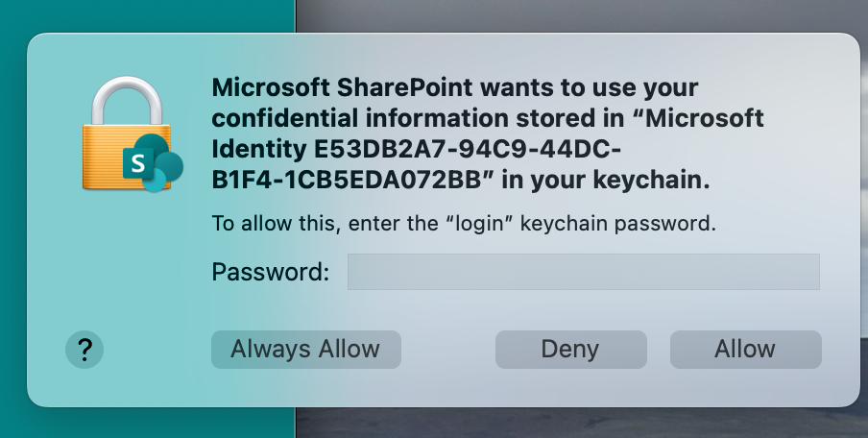
Task: Click the blank dialog area beneath the padlock
Action: (125, 269)
